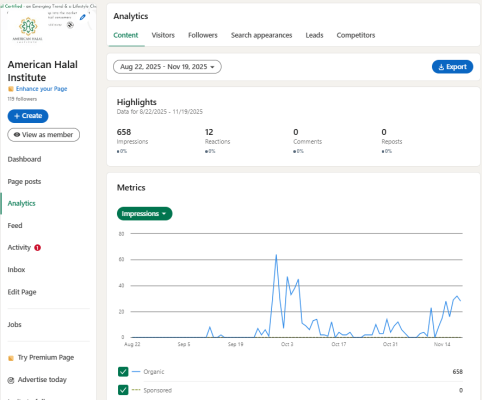Click the Highlights data date range text

click(160, 112)
